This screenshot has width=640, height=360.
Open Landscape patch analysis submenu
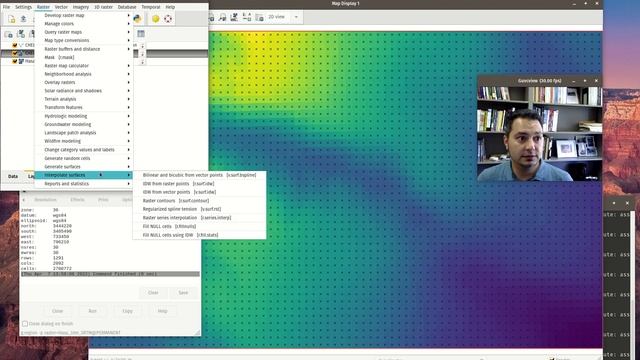click(84, 133)
